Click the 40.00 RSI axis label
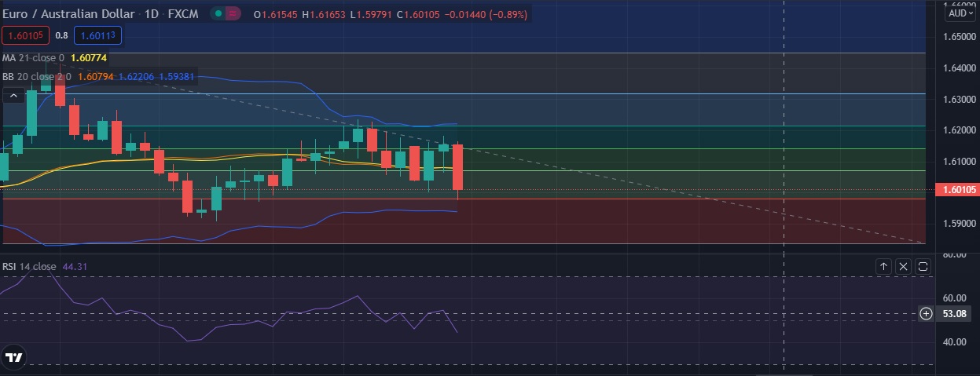The height and width of the screenshot is (376, 980). pyautogui.click(x=954, y=342)
